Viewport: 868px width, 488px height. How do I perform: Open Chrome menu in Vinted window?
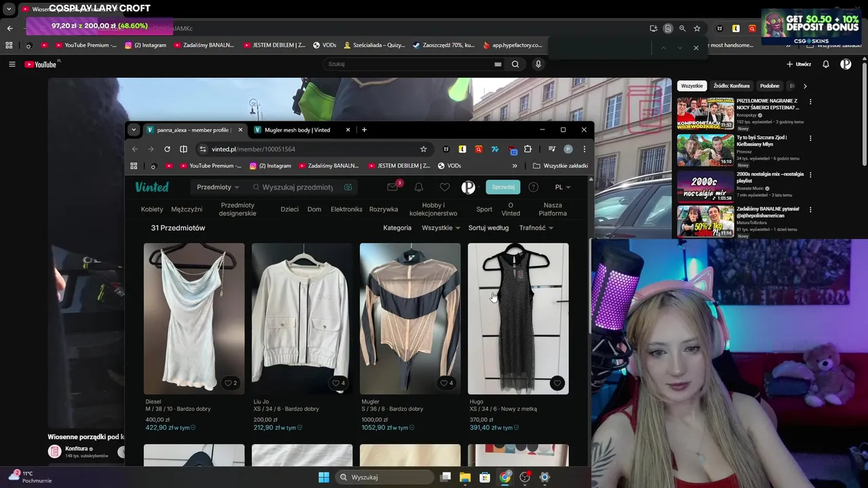click(x=584, y=149)
